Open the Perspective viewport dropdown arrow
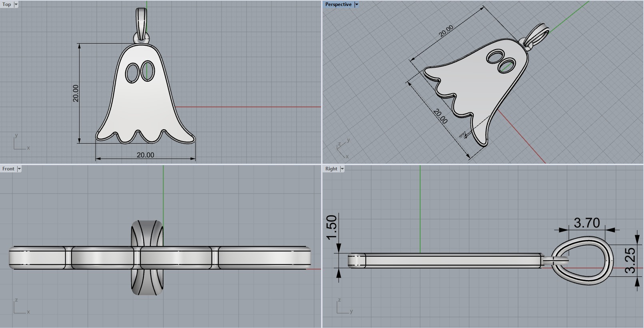Viewport: 644px width, 328px height. 357,4
